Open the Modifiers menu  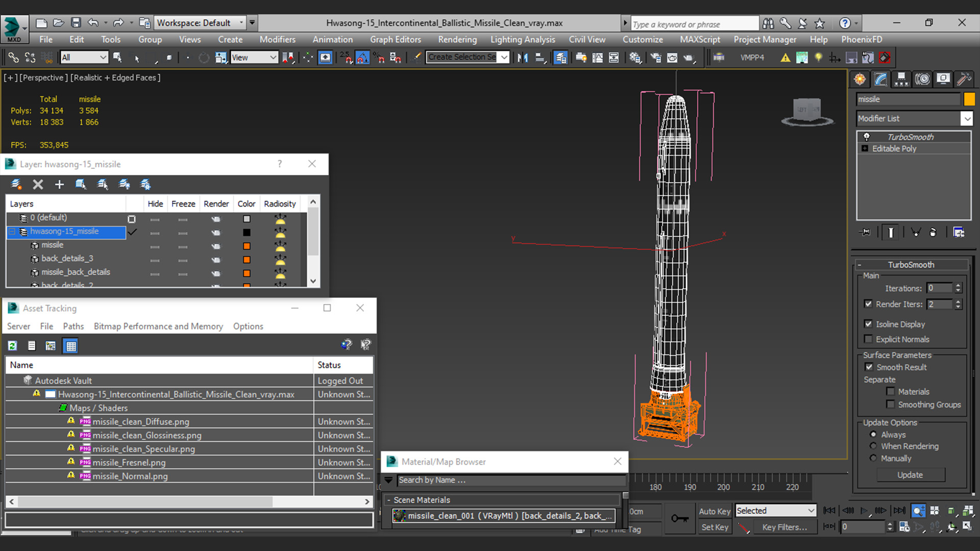click(277, 39)
